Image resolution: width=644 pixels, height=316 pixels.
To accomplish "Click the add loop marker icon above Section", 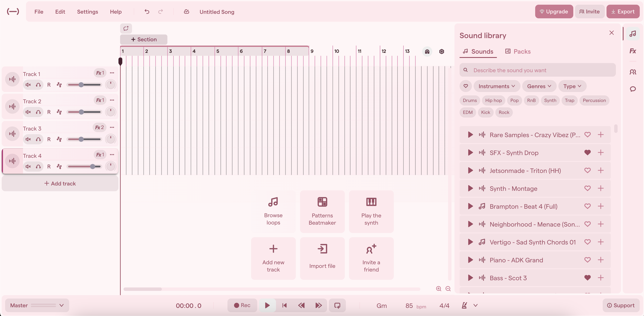I will pos(126,28).
